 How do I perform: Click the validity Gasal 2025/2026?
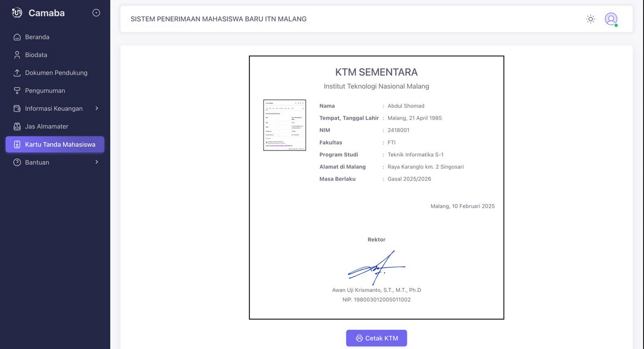tap(409, 179)
